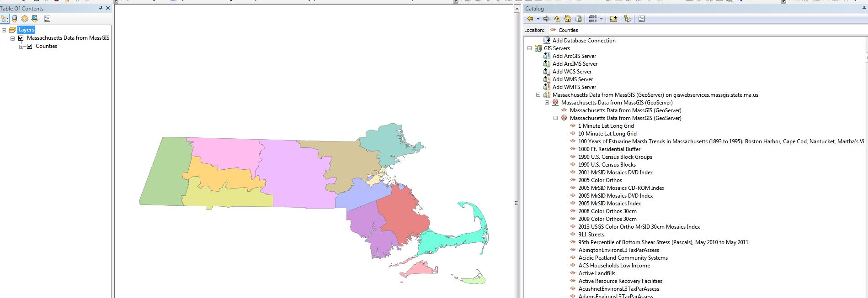The height and width of the screenshot is (298, 868).
Task: Go up one level in Catalog
Action: [x=557, y=19]
